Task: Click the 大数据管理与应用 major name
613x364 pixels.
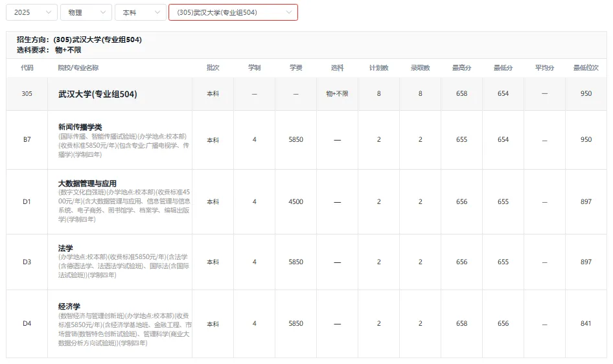Action: coord(87,183)
